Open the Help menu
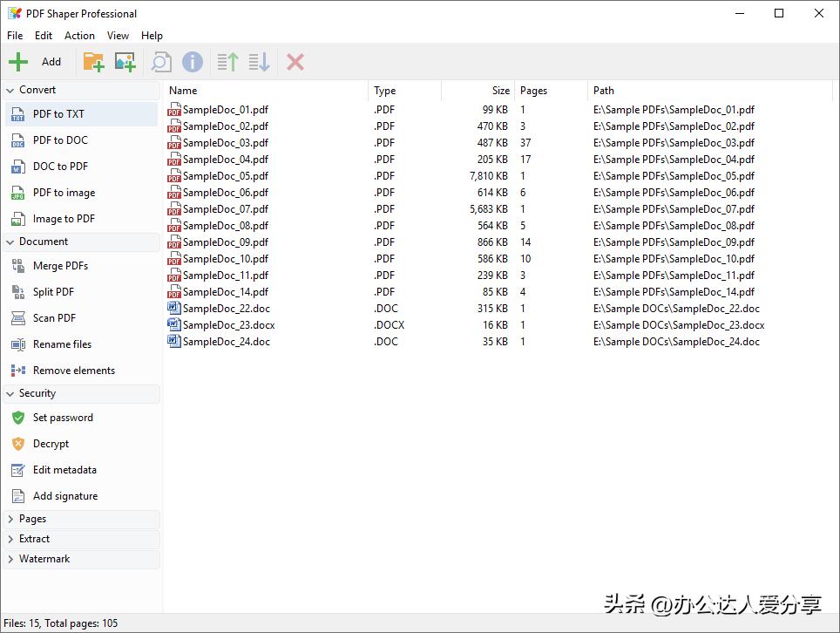The image size is (840, 633). 152,36
